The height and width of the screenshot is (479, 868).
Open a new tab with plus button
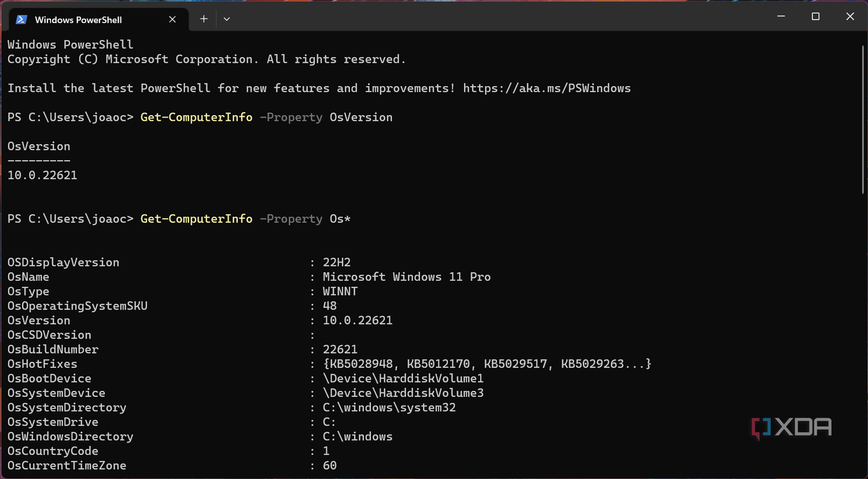[204, 19]
